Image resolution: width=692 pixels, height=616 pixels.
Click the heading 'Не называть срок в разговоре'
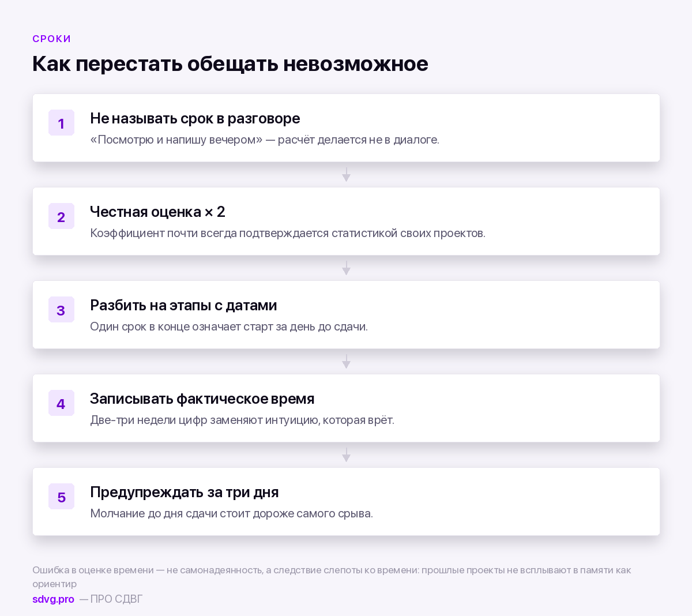tap(195, 118)
